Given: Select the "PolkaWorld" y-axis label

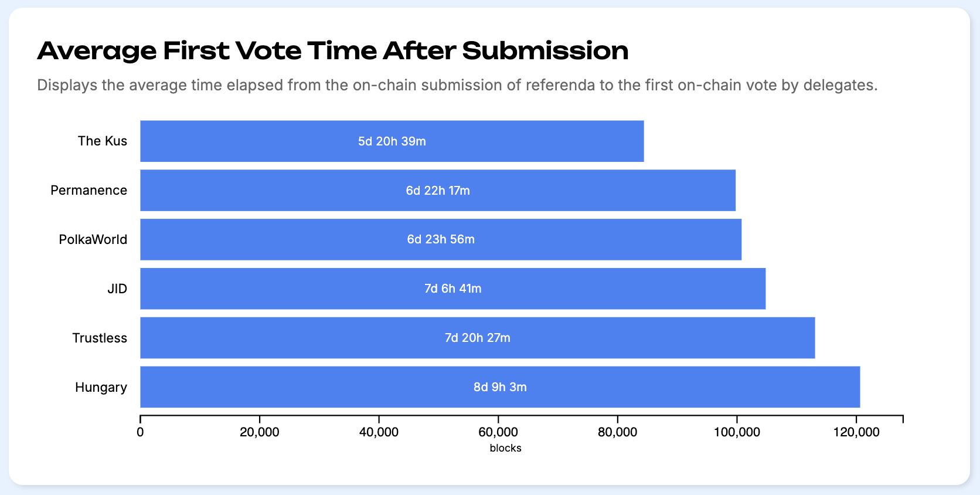Looking at the screenshot, I should click(x=93, y=240).
